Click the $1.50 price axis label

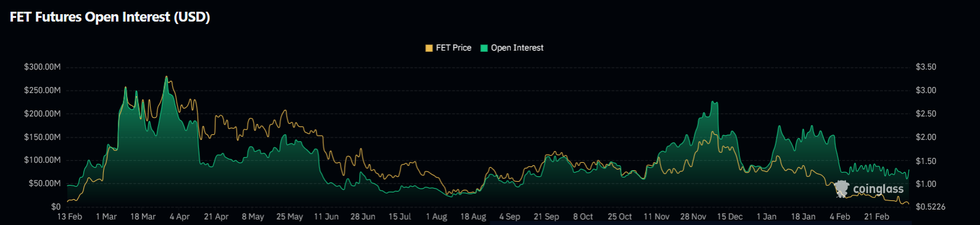(926, 161)
